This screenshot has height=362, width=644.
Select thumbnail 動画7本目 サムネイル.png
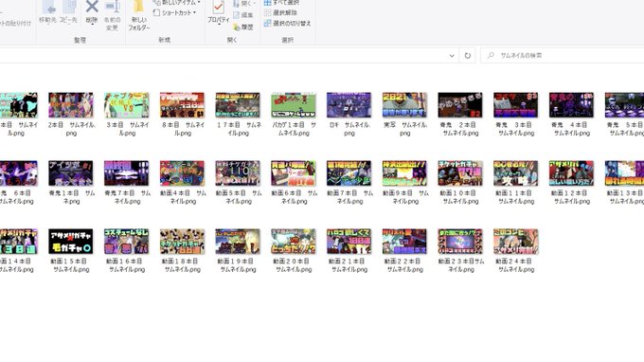(x=349, y=173)
